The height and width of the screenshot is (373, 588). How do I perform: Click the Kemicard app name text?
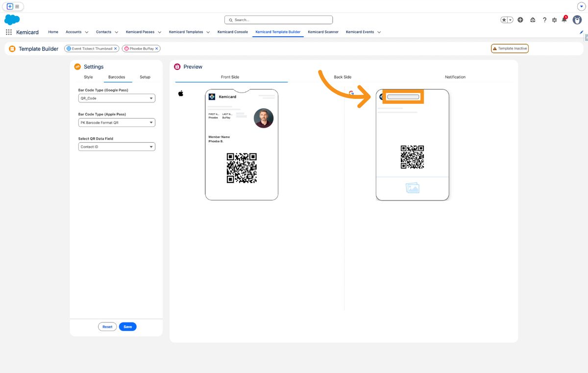click(x=27, y=32)
